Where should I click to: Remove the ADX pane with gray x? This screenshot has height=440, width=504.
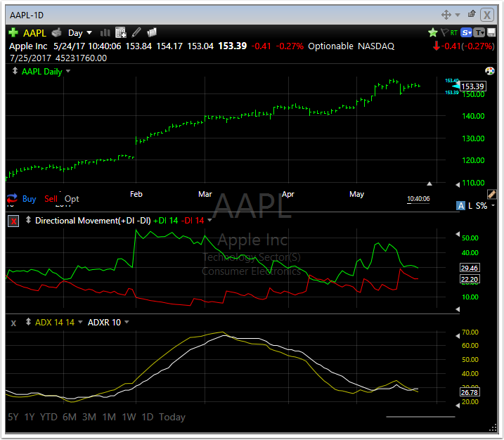pos(13,323)
